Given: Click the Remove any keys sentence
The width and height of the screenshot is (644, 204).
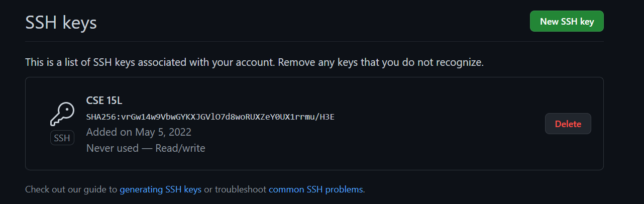Looking at the screenshot, I should tap(380, 63).
